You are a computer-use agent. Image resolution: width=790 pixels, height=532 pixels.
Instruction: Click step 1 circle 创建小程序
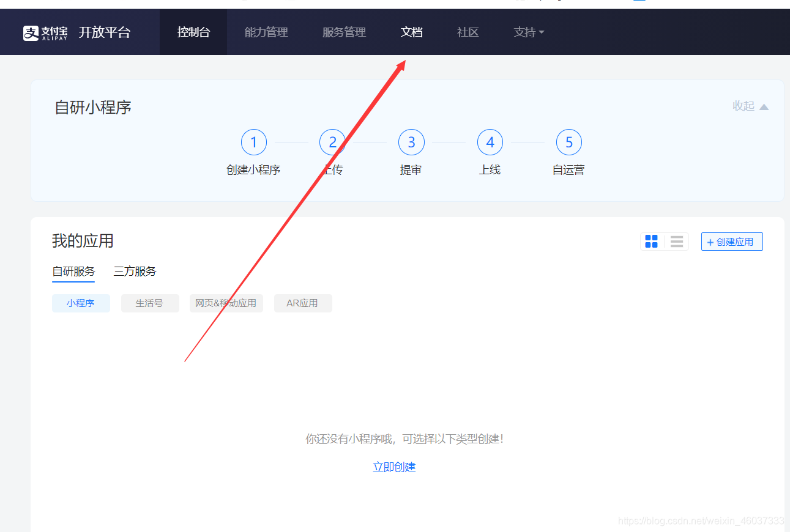coord(254,142)
